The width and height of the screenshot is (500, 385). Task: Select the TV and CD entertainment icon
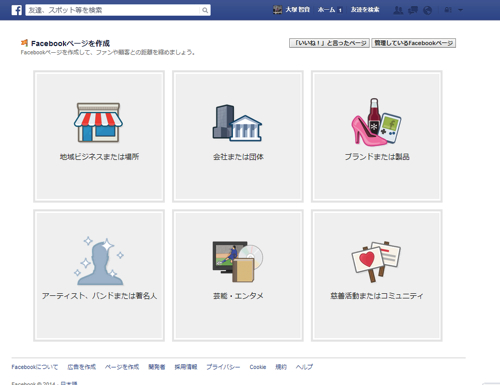(x=238, y=262)
